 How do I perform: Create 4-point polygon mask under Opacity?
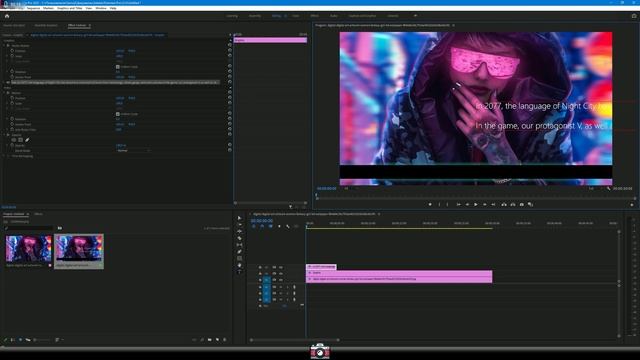(20, 140)
